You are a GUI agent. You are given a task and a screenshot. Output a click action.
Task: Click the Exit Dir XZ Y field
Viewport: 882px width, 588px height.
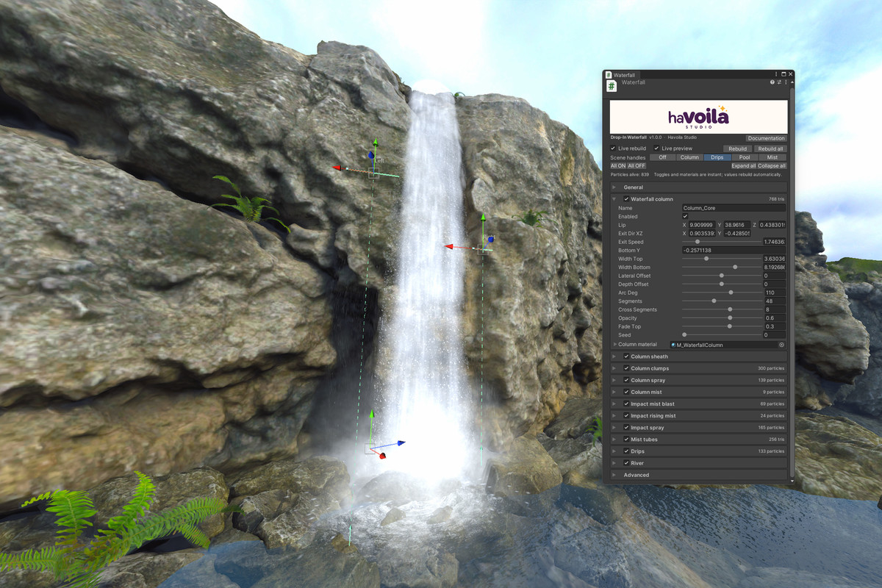click(737, 234)
